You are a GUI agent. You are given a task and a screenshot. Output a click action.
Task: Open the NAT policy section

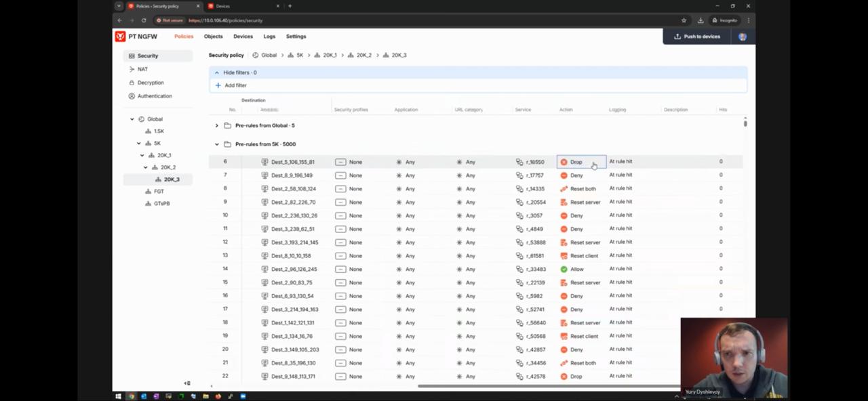click(142, 69)
